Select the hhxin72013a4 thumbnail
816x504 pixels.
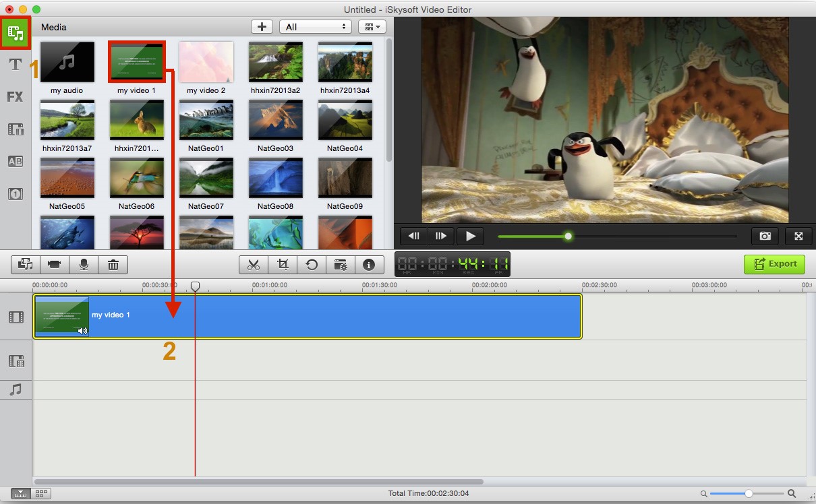(345, 63)
